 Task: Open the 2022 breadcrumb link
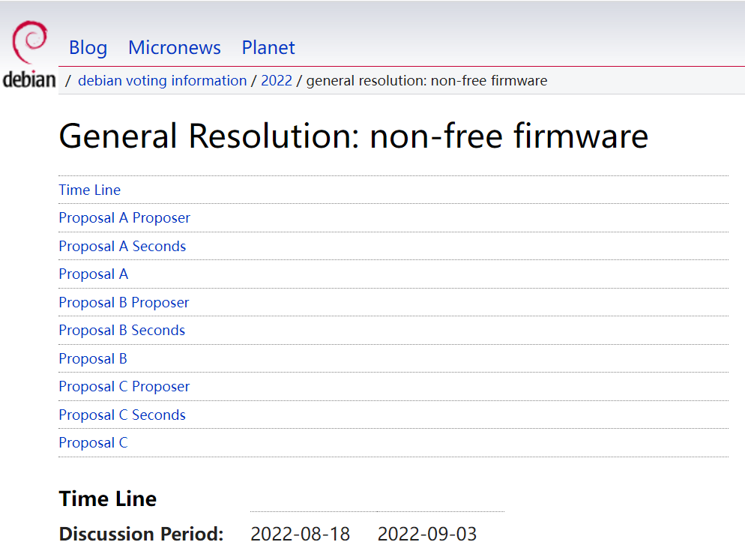(277, 80)
